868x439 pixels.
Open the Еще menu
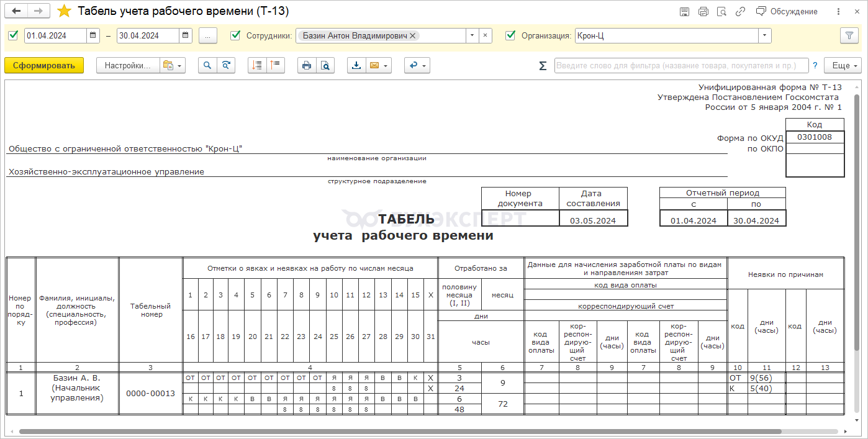(x=845, y=65)
